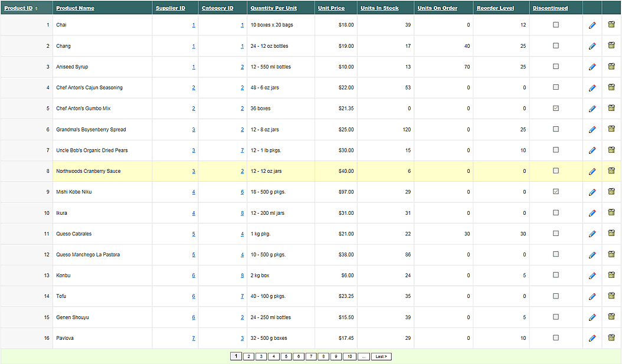Sort the grid by Unit Price header

point(331,8)
